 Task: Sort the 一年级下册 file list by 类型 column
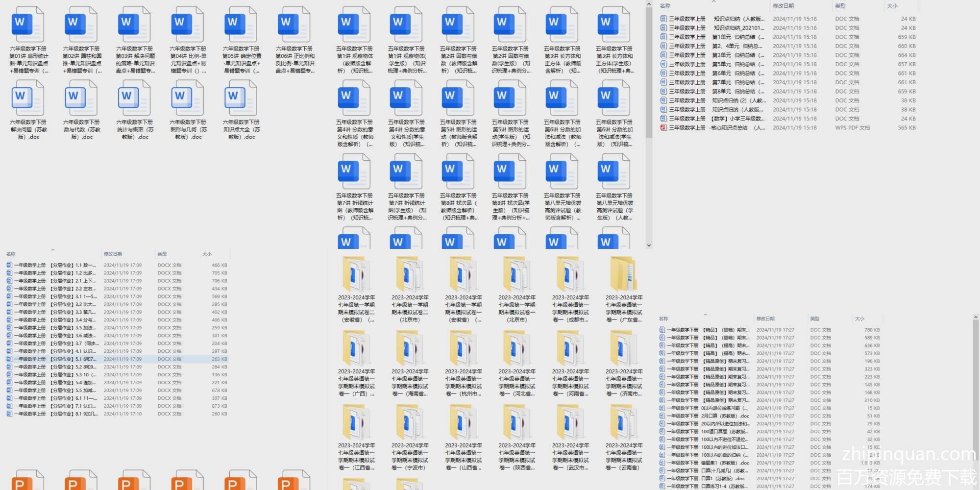(815, 318)
